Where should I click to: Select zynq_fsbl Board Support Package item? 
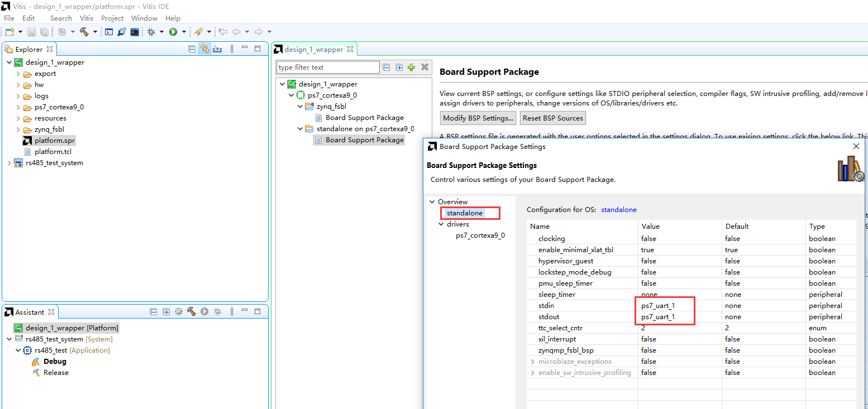pyautogui.click(x=365, y=118)
